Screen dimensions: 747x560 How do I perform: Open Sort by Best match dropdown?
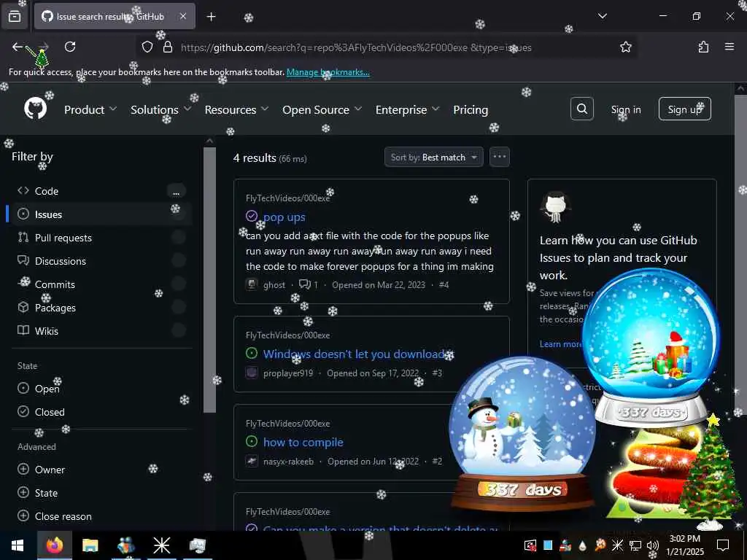433,157
